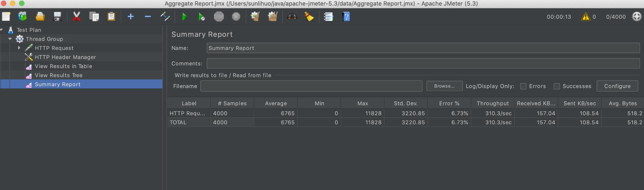Click the Shutdown threads icon
644x190 pixels.
[236, 17]
